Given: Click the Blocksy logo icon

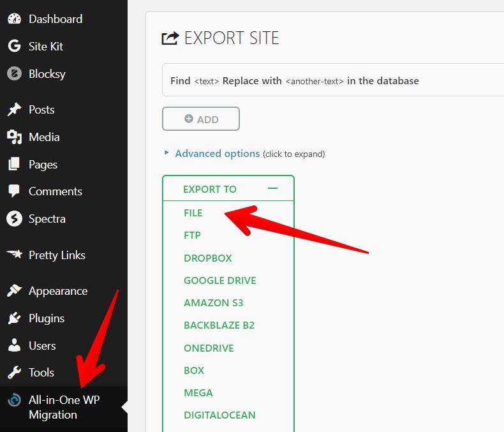Looking at the screenshot, I should 14,73.
